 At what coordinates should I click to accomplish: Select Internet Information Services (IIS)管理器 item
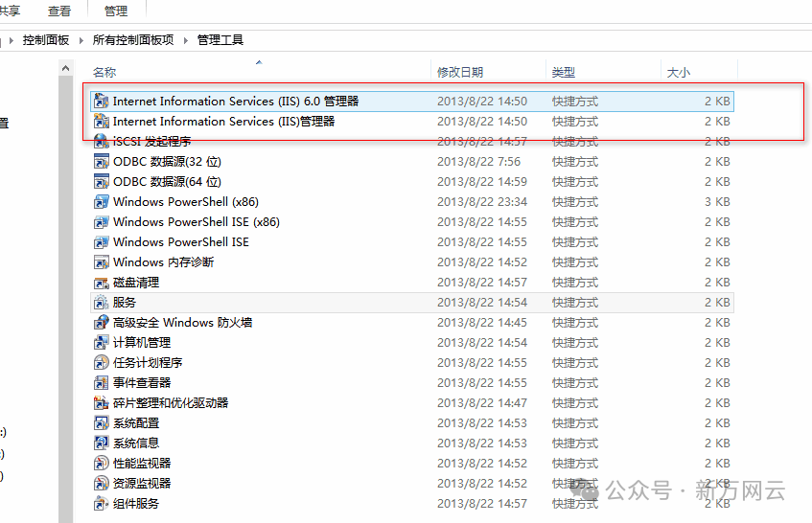223,122
